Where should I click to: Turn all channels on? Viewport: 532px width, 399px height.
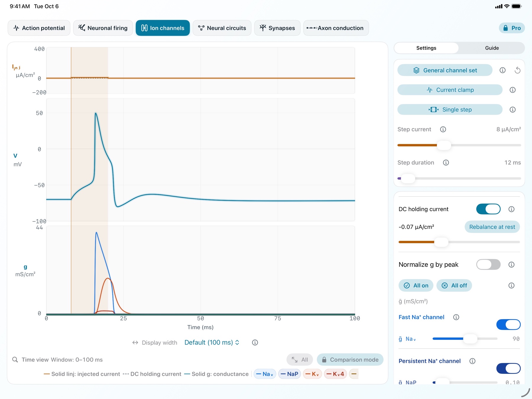point(416,286)
